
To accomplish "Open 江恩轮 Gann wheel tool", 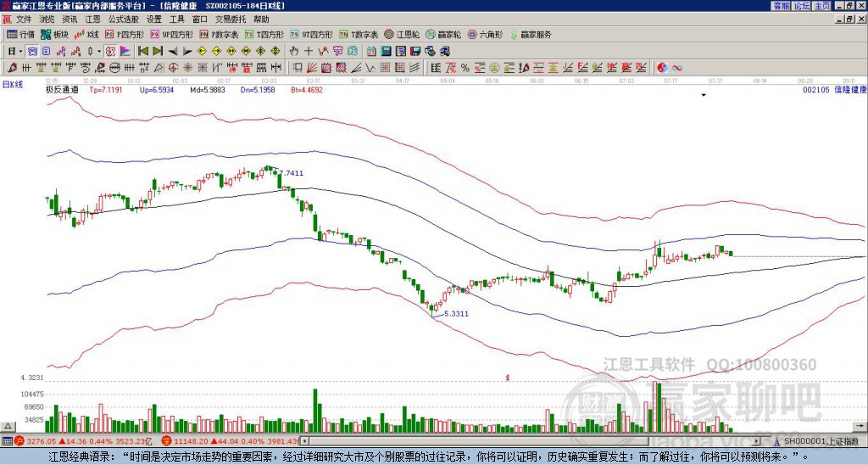I will pyautogui.click(x=401, y=34).
